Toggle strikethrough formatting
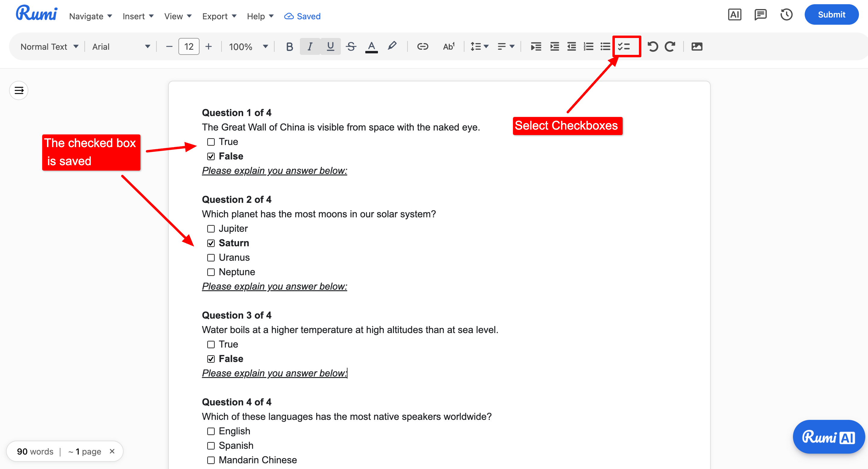 pos(351,46)
